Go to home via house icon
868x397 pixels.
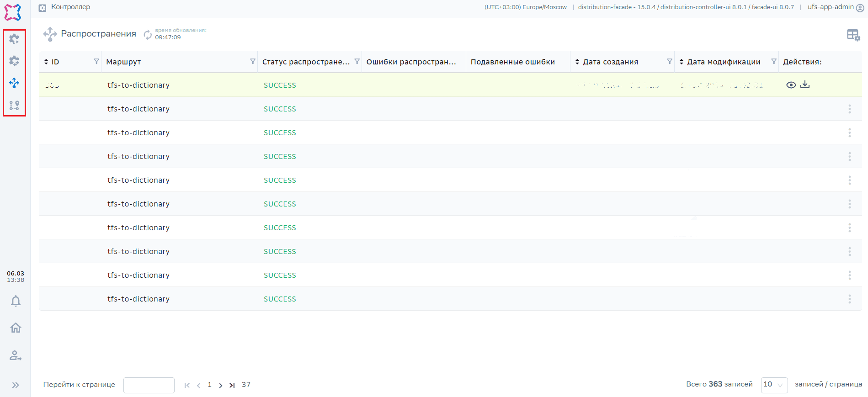pyautogui.click(x=16, y=328)
